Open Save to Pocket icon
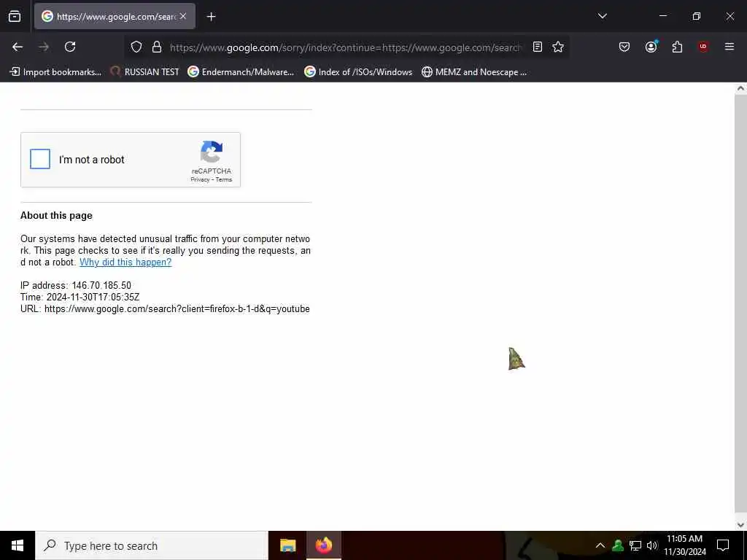 pos(624,47)
